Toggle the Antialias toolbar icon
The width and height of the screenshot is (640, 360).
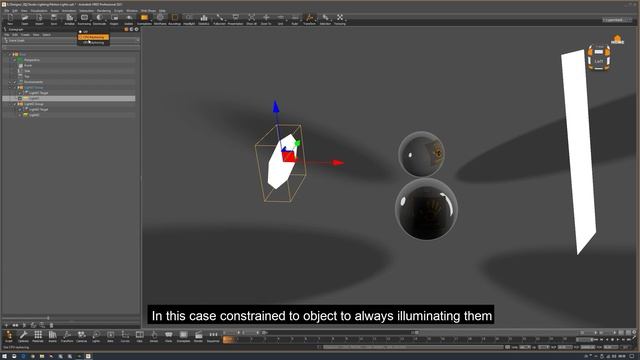tap(69, 19)
